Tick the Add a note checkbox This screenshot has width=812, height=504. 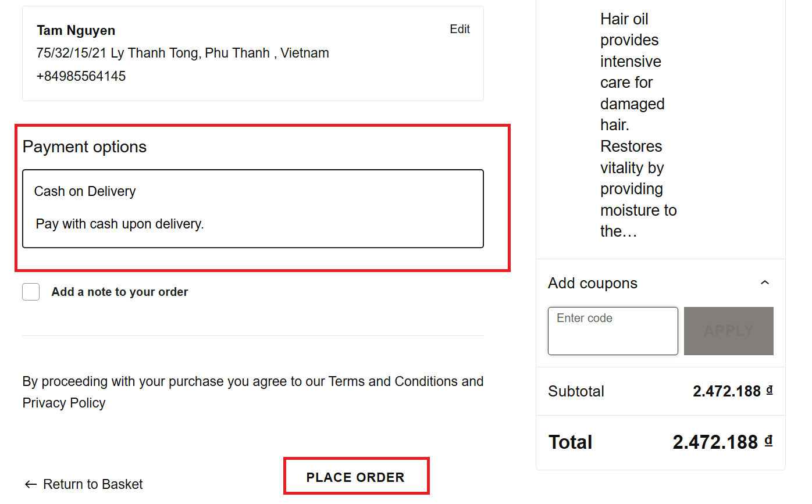(x=31, y=292)
